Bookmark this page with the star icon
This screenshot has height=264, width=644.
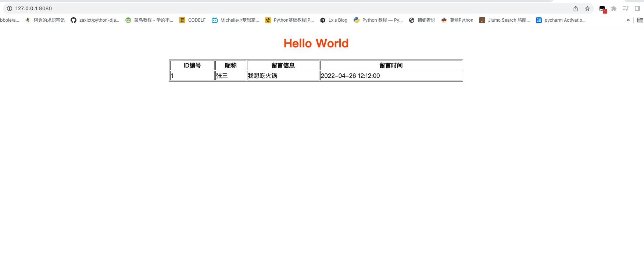(587, 8)
